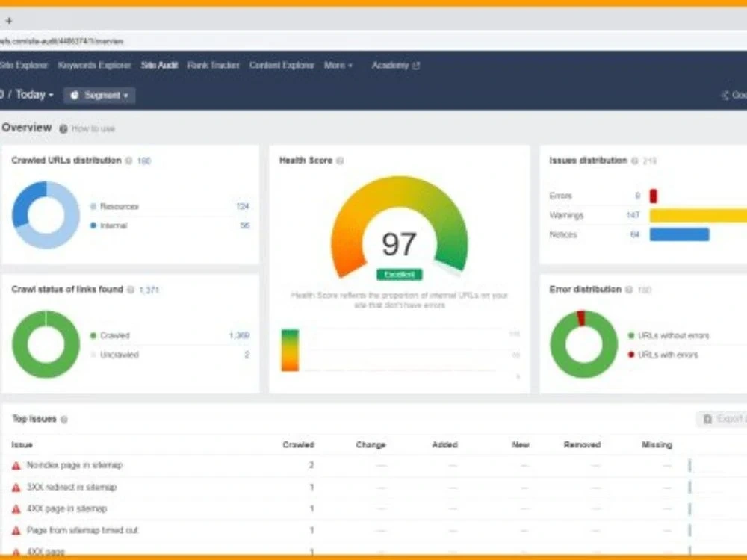The width and height of the screenshot is (747, 560).
Task: Click error icon for Page from sitemap timed out
Action: (x=16, y=530)
